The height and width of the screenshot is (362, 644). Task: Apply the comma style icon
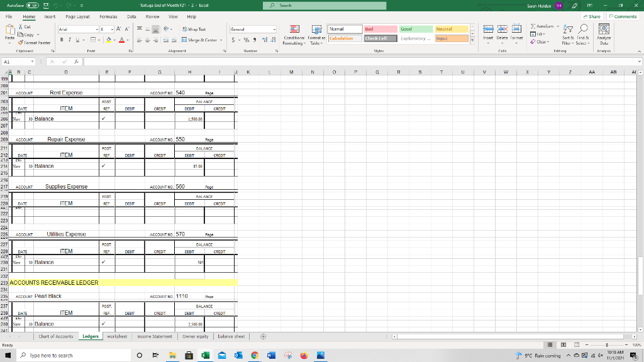pos(255,40)
